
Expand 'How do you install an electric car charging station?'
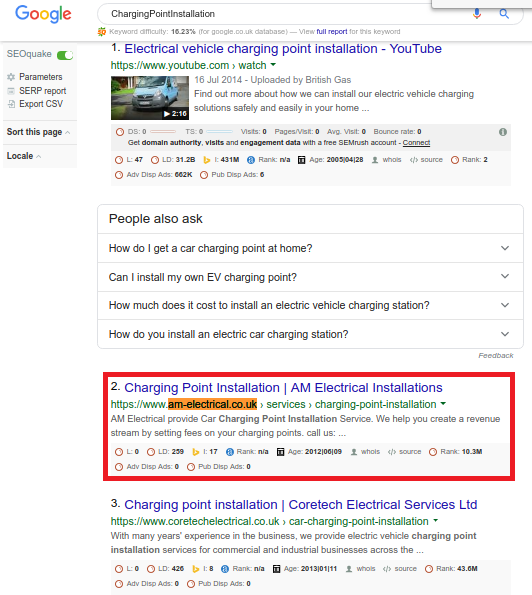[x=310, y=334]
